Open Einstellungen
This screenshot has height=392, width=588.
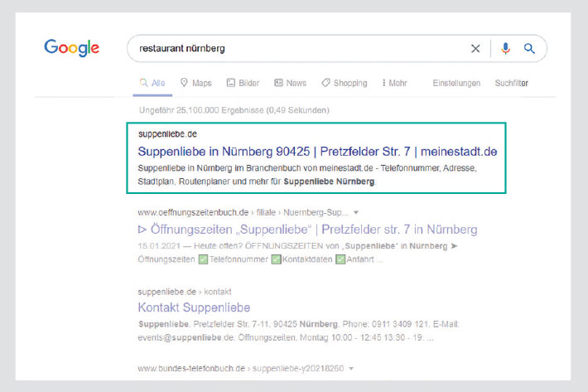pyautogui.click(x=456, y=83)
